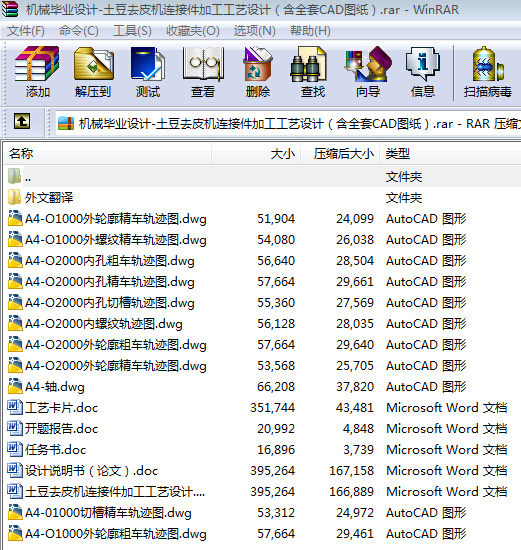Click the Delete (删除) toolbar icon
The image size is (521, 550).
coord(258,72)
